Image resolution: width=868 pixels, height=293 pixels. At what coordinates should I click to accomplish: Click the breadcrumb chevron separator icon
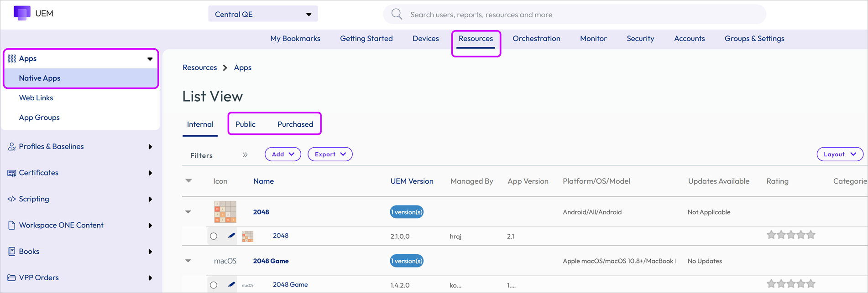(x=225, y=67)
